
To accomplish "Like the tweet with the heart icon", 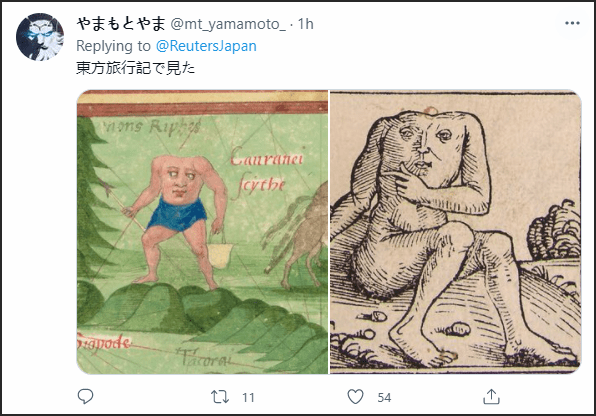I will (355, 397).
